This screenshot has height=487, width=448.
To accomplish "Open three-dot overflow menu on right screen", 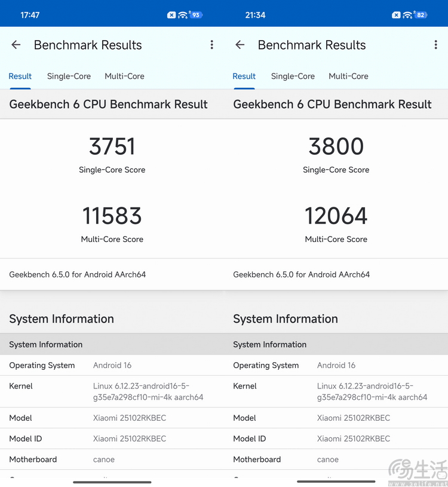I will coord(435,45).
